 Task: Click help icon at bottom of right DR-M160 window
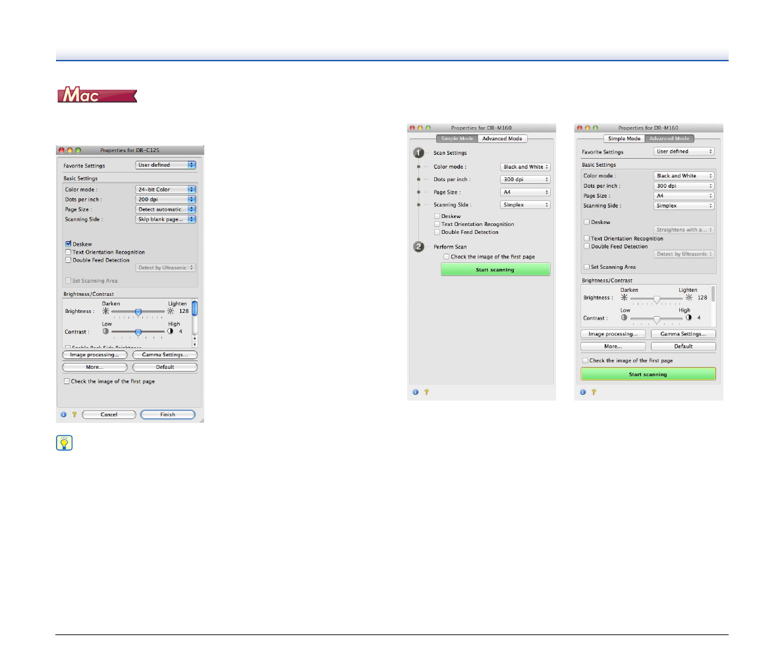[x=593, y=392]
